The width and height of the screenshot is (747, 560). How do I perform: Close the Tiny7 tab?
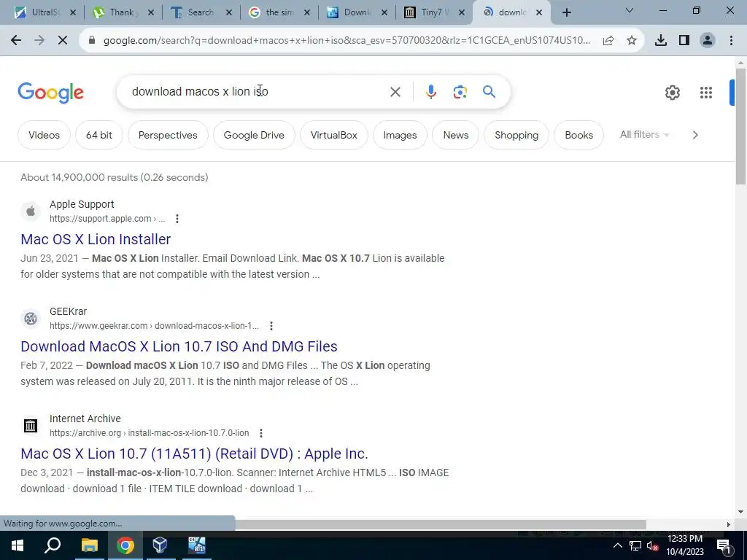tap(462, 13)
